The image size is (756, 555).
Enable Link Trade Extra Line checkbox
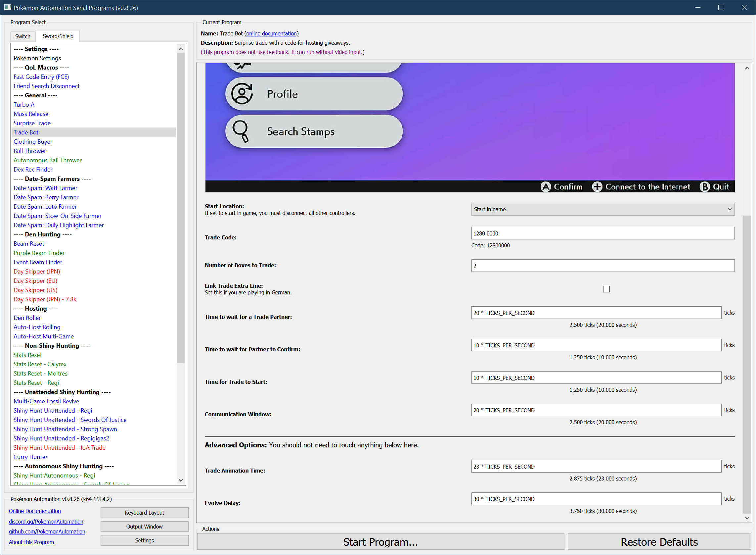coord(606,289)
